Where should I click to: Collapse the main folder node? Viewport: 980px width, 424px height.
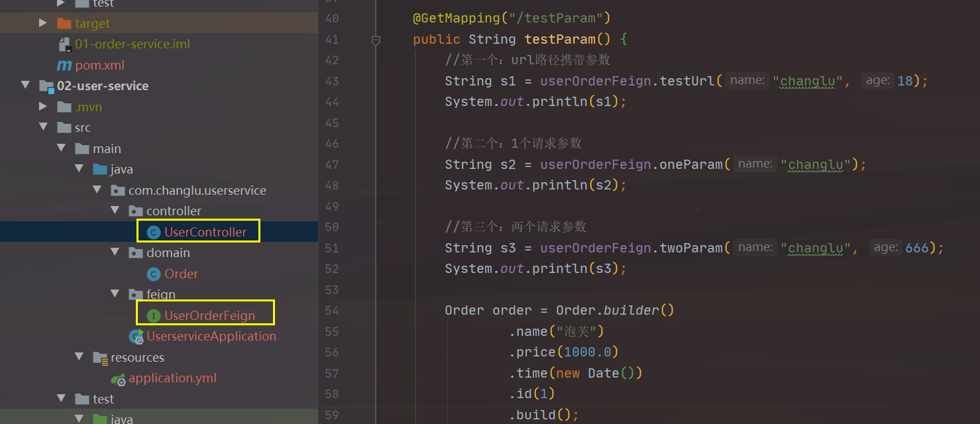pyautogui.click(x=61, y=148)
